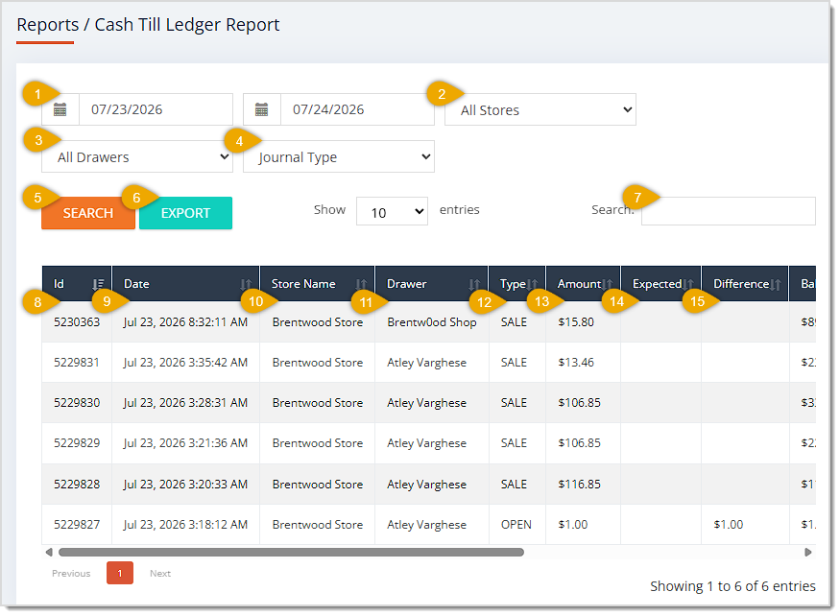This screenshot has width=840, height=616.
Task: Go to Previous page
Action: pyautogui.click(x=71, y=573)
